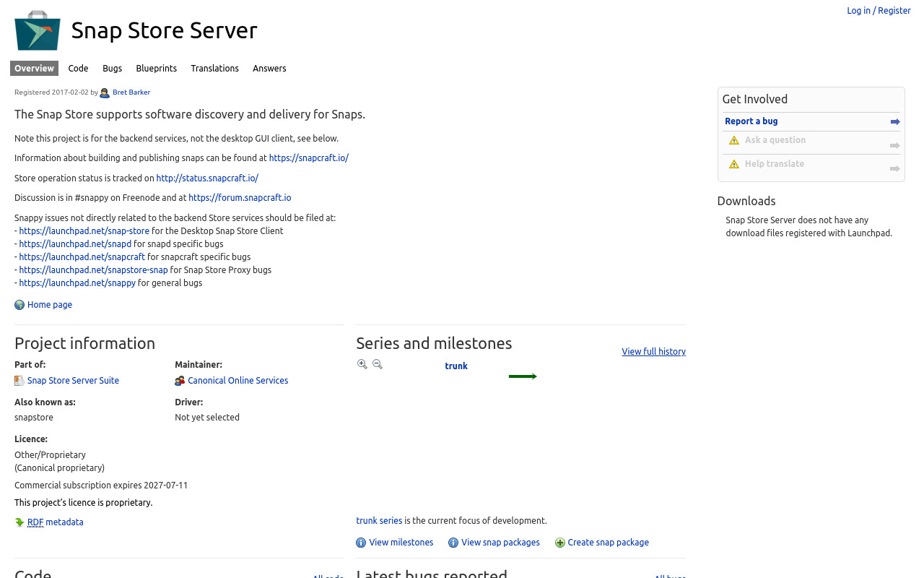Click the 'snapstore' alias text

point(34,418)
